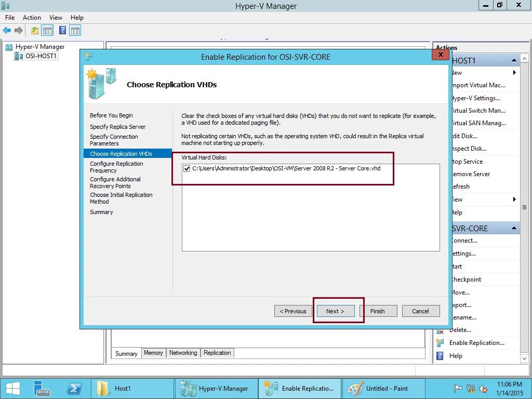
Task: Open Windows Start button
Action: [13, 389]
